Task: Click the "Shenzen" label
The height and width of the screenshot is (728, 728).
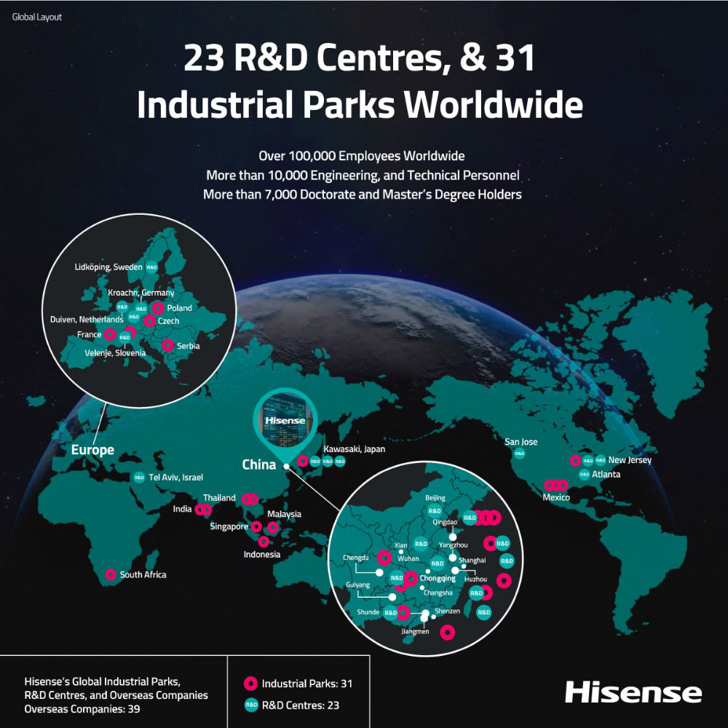Action: click(447, 611)
